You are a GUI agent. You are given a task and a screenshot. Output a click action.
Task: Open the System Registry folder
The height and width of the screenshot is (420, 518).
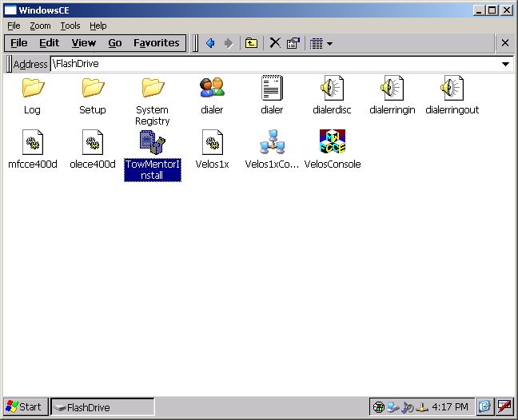click(x=153, y=101)
